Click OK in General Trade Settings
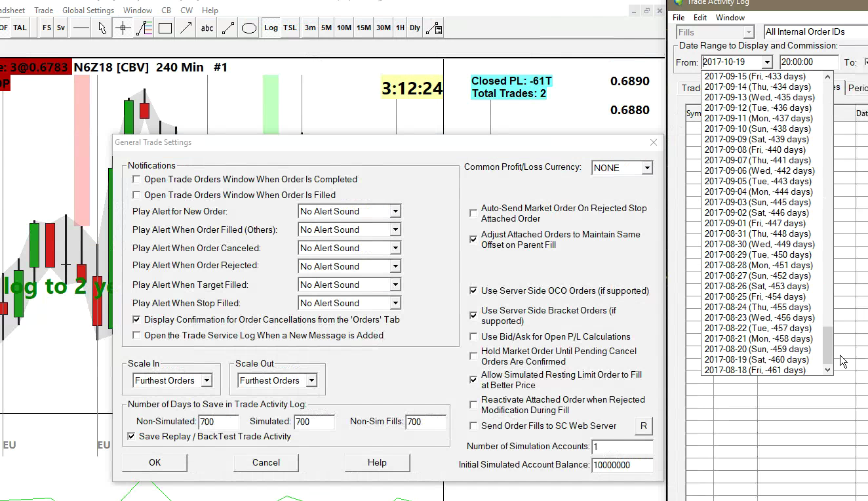 (x=155, y=462)
